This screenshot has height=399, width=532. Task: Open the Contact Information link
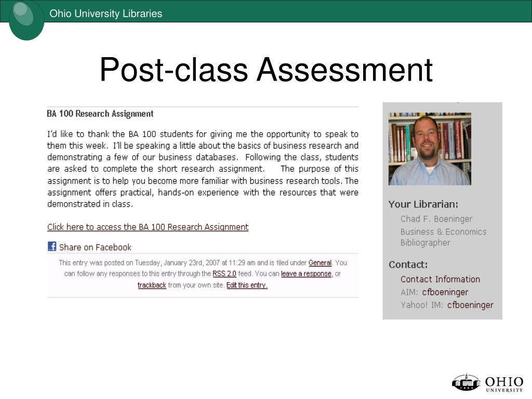click(x=440, y=279)
